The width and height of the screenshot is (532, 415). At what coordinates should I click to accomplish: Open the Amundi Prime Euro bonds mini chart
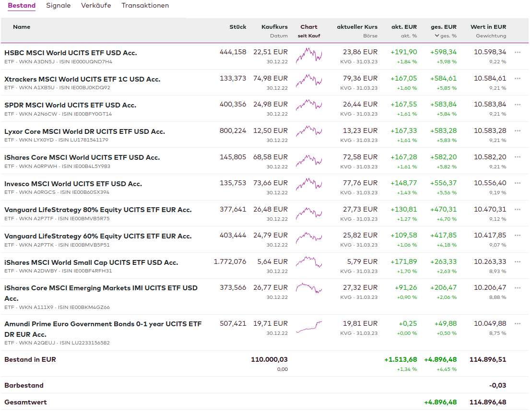(309, 327)
